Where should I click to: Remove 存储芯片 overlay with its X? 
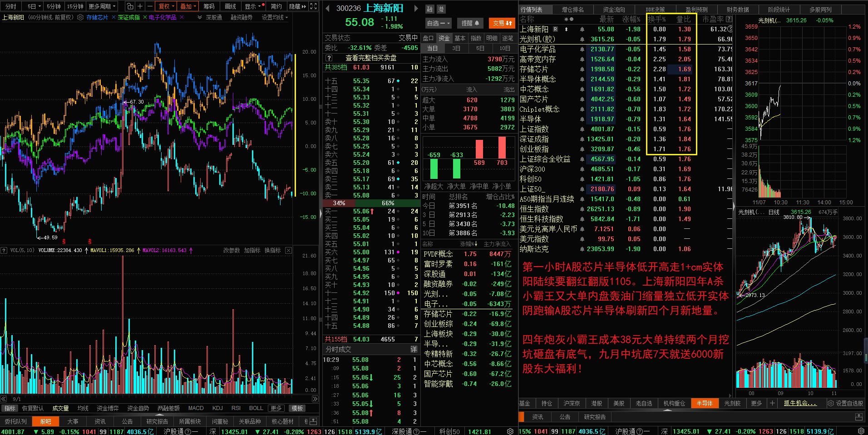113,17
